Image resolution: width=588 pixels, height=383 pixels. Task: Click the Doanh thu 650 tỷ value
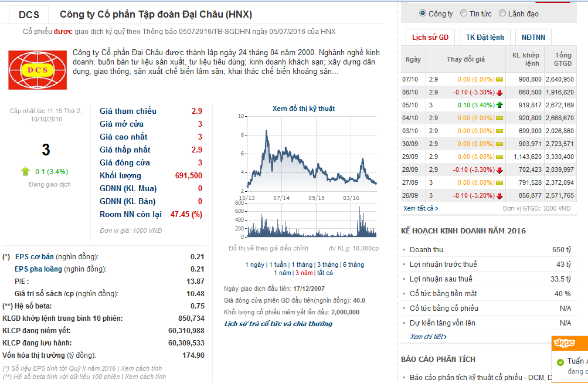tap(562, 250)
